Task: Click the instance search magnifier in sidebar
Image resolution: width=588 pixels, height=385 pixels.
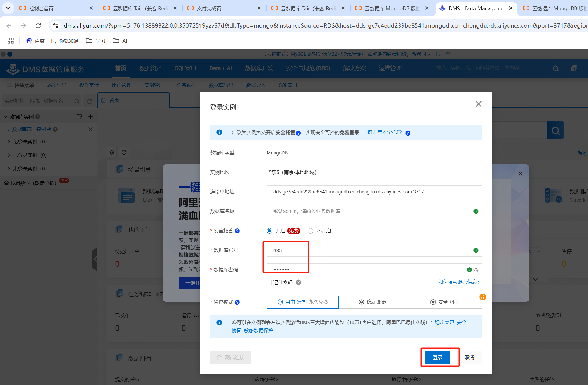Action: pyautogui.click(x=77, y=101)
